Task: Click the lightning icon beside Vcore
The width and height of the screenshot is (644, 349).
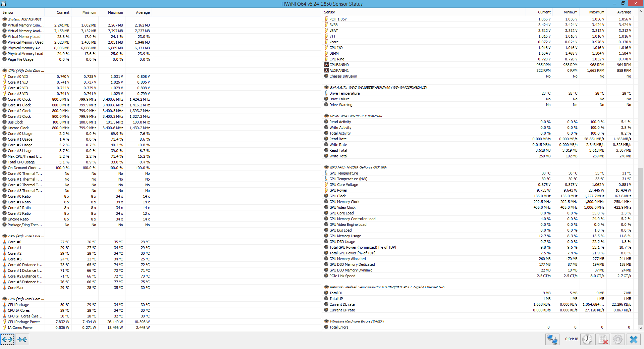Action: click(326, 42)
